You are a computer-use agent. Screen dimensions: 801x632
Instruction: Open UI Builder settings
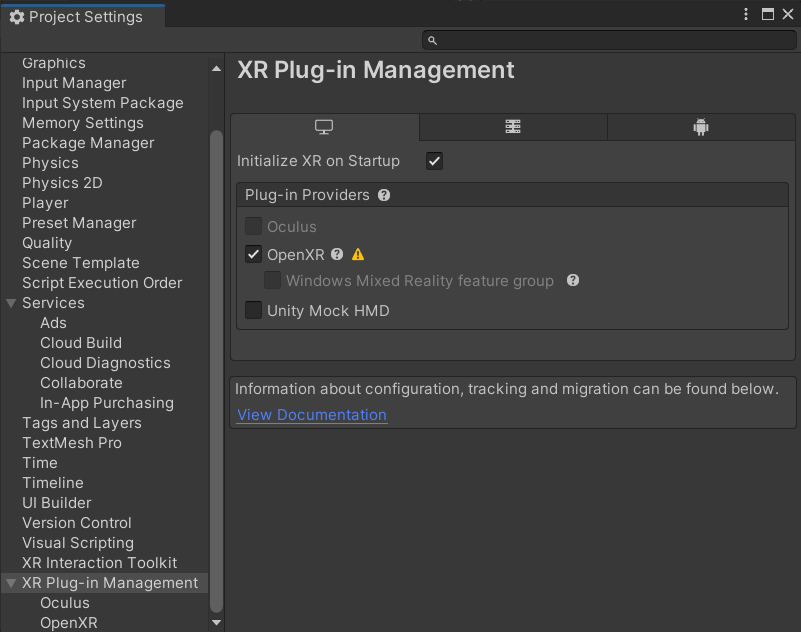(57, 503)
